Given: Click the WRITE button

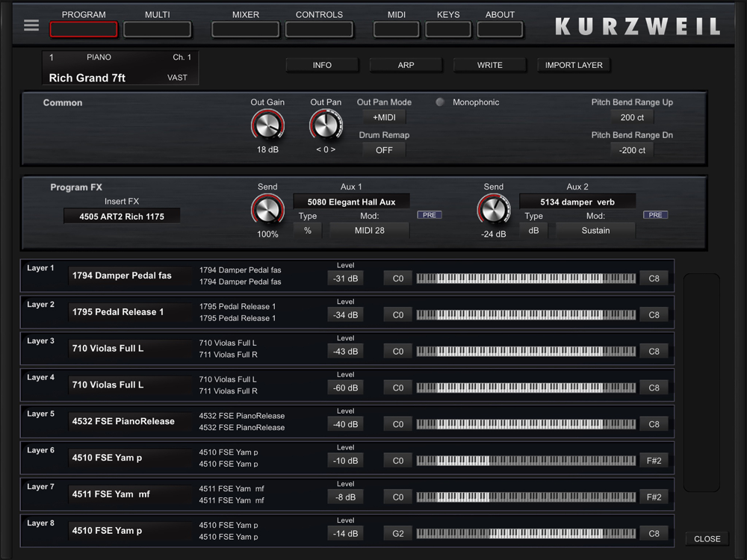Looking at the screenshot, I should point(490,65).
